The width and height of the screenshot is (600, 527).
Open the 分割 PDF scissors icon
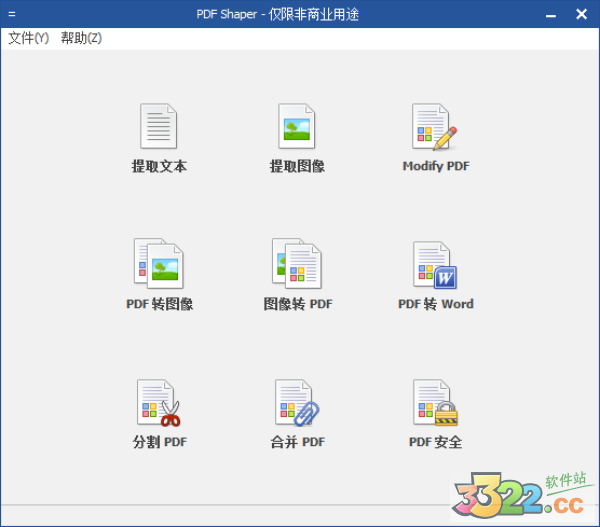159,403
